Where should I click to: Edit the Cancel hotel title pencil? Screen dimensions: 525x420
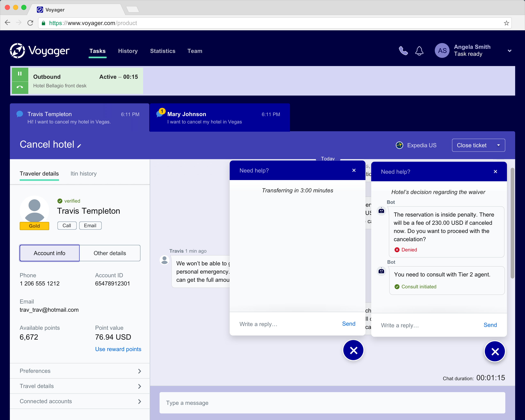tap(79, 146)
